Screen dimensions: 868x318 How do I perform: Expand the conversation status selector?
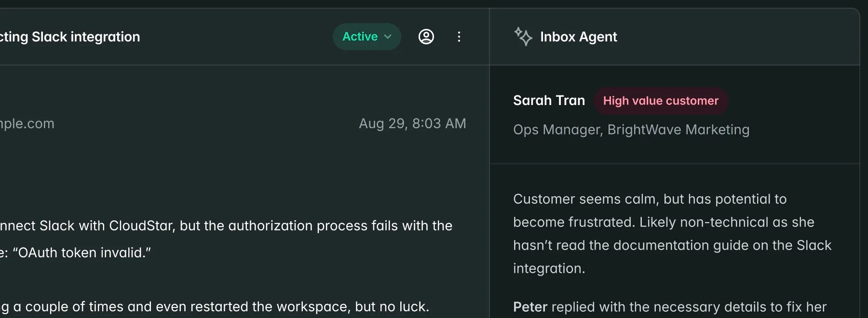pyautogui.click(x=366, y=37)
